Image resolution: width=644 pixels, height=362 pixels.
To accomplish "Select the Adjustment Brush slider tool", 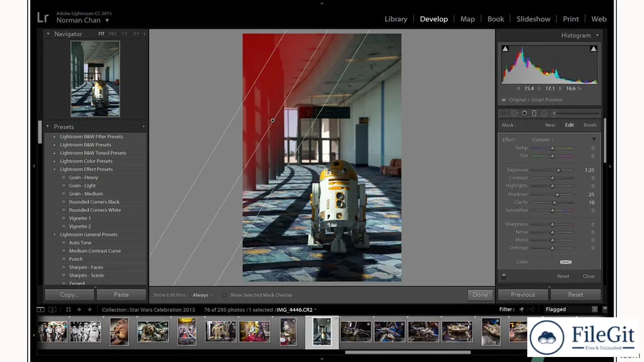I will 576,113.
